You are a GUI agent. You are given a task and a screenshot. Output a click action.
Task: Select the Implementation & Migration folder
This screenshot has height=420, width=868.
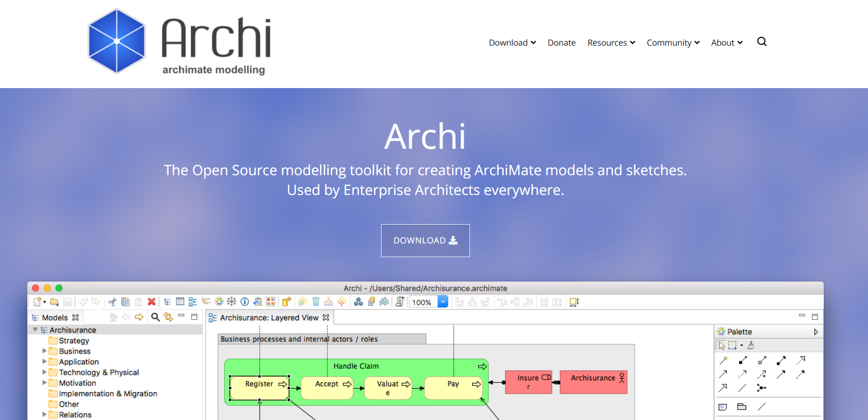coord(103,394)
